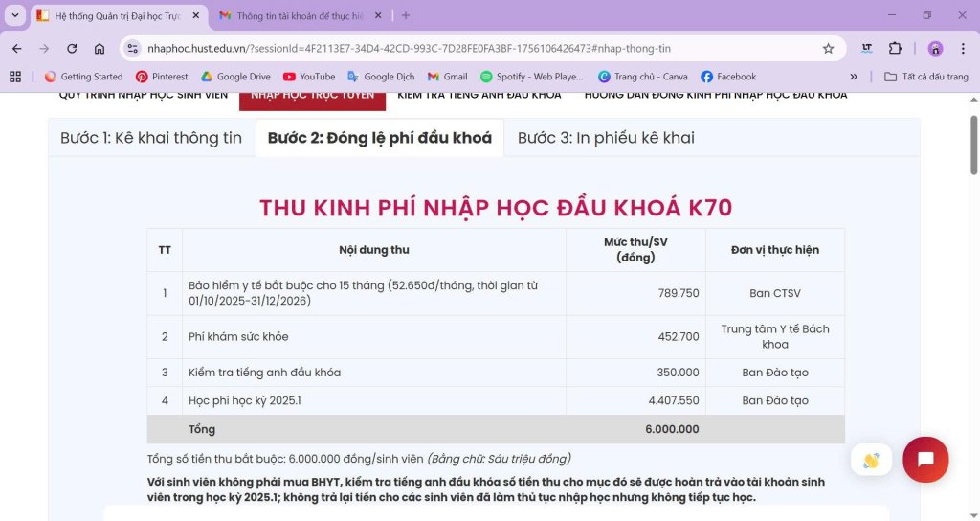
Task: Click the Tổng row label
Action: (x=202, y=429)
